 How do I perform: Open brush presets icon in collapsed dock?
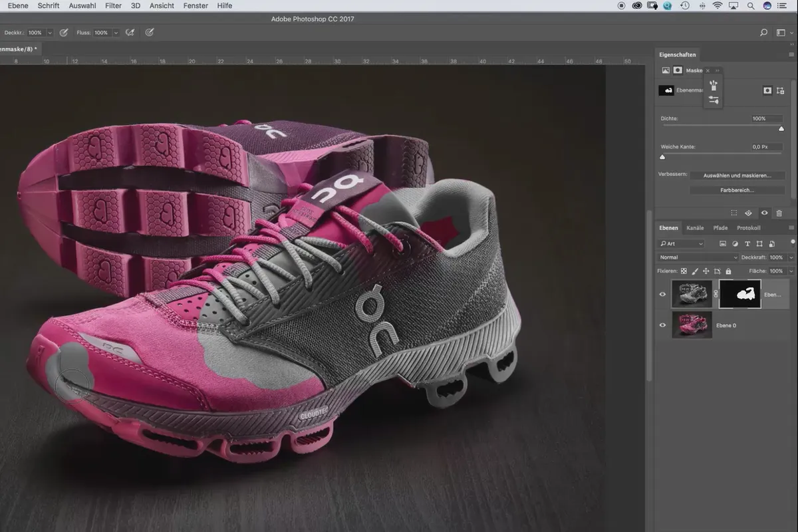click(x=713, y=85)
